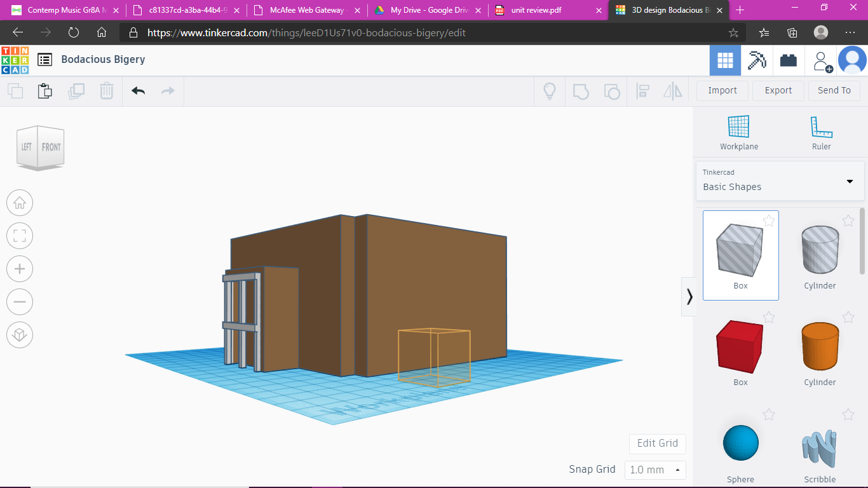Favorite the Scribble with star

[848, 415]
